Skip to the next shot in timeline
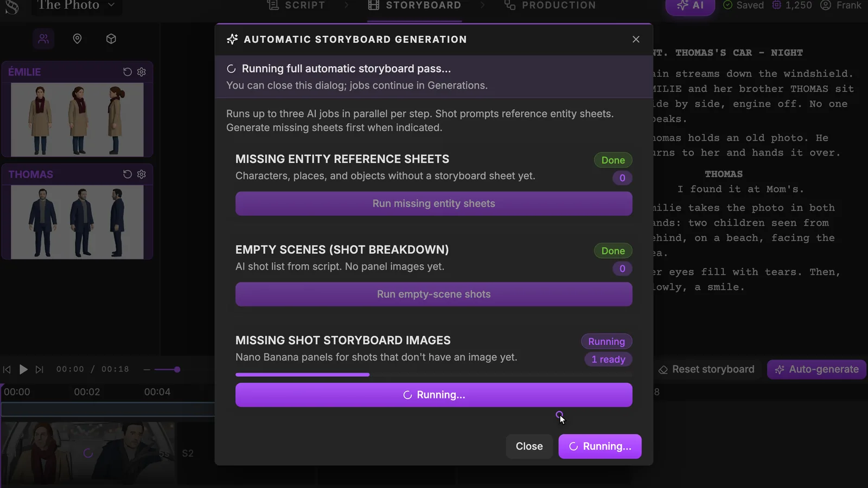 [39, 369]
